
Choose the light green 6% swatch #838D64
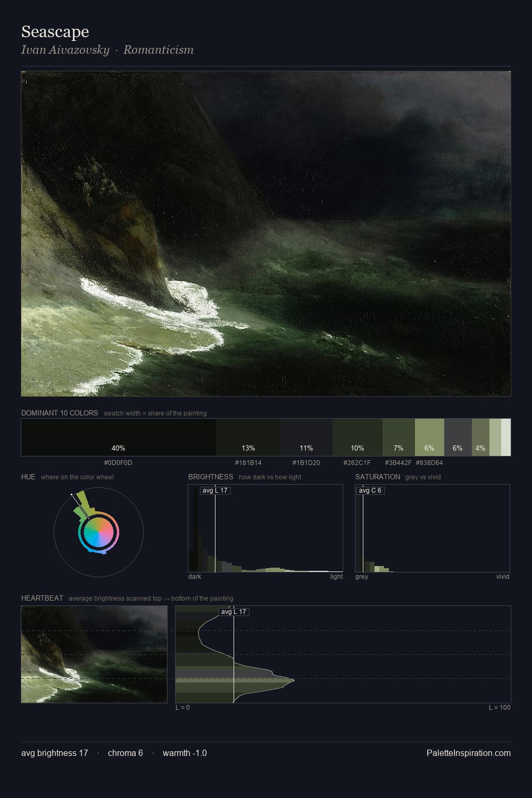tap(429, 437)
